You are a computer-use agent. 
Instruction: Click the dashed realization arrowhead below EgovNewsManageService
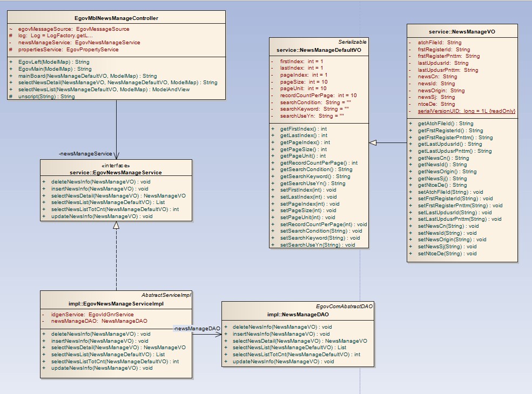(x=116, y=225)
